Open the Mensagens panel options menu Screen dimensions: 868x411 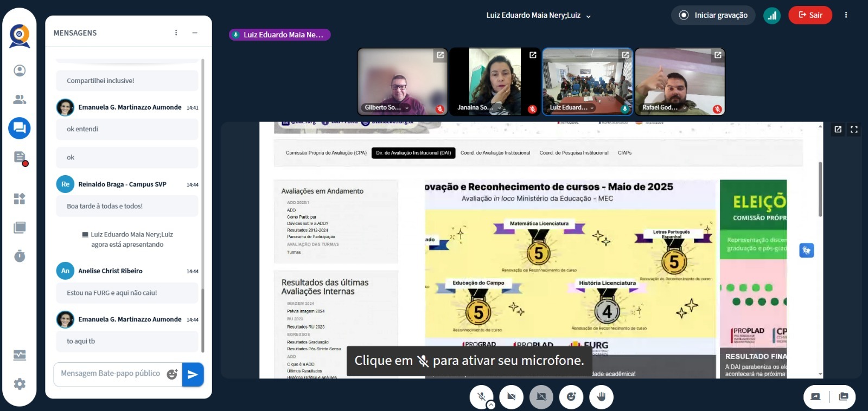176,33
